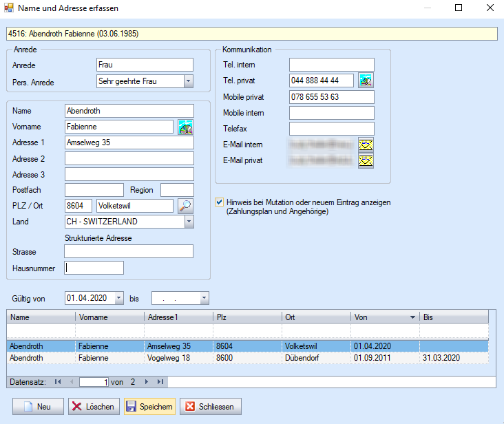The width and height of the screenshot is (504, 424).
Task: Open the bis date picker dropdown
Action: 204,298
